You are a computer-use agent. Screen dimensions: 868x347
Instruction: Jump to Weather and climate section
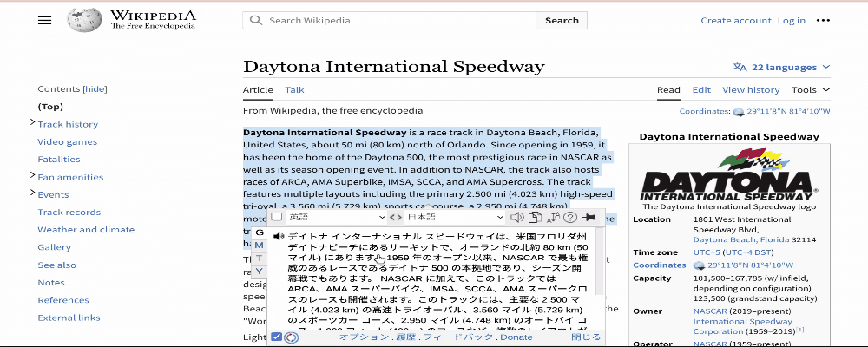(86, 230)
